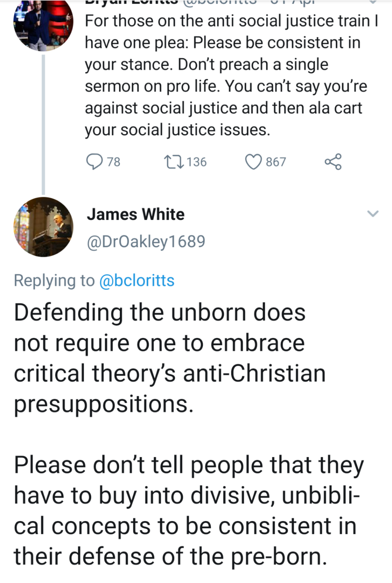The height and width of the screenshot is (583, 392).
Task: Open the share icon on the tweet
Action: pyautogui.click(x=333, y=162)
